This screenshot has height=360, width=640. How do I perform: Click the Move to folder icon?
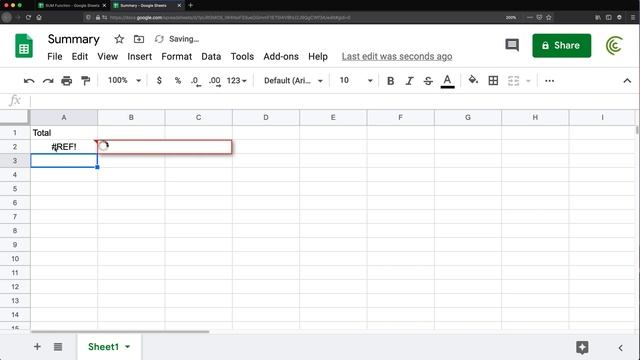139,39
